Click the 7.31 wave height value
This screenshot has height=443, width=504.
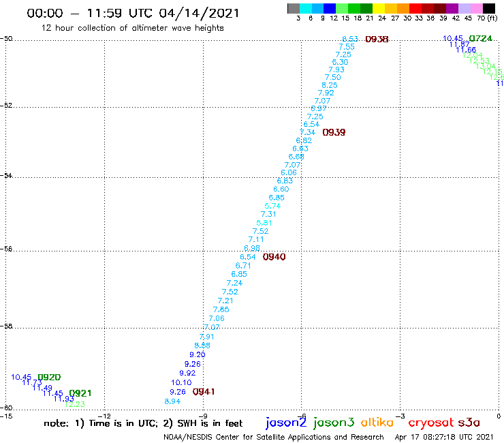(268, 214)
